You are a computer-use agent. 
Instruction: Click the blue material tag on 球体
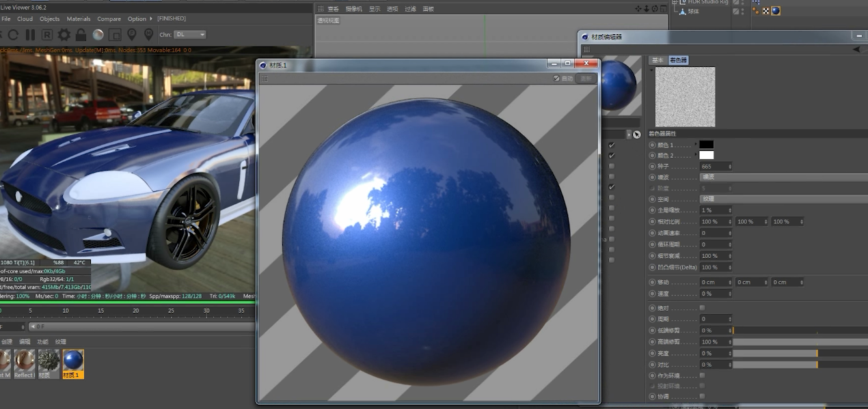776,11
